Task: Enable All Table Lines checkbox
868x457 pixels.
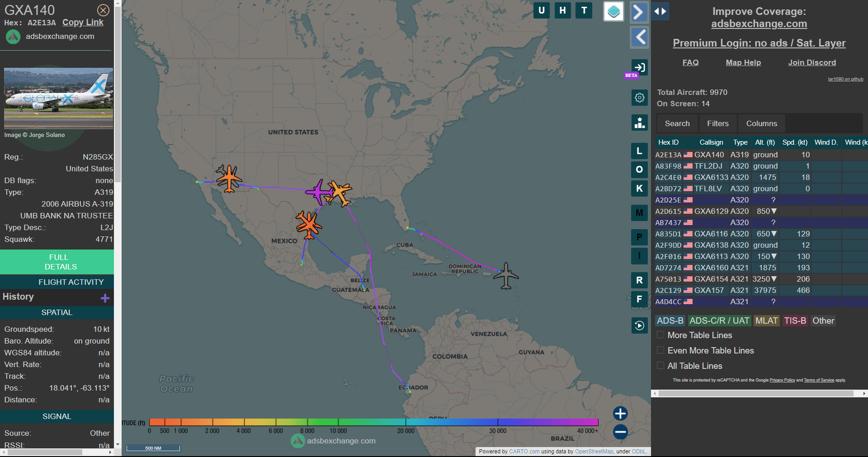Action: click(660, 366)
